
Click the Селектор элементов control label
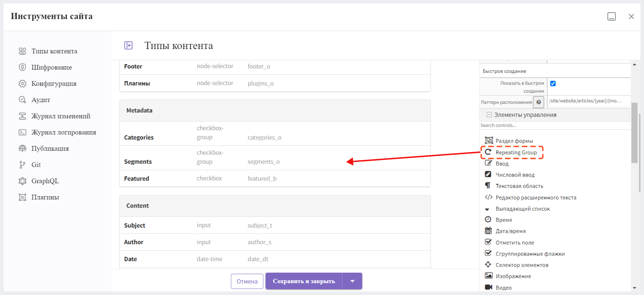[x=522, y=265]
